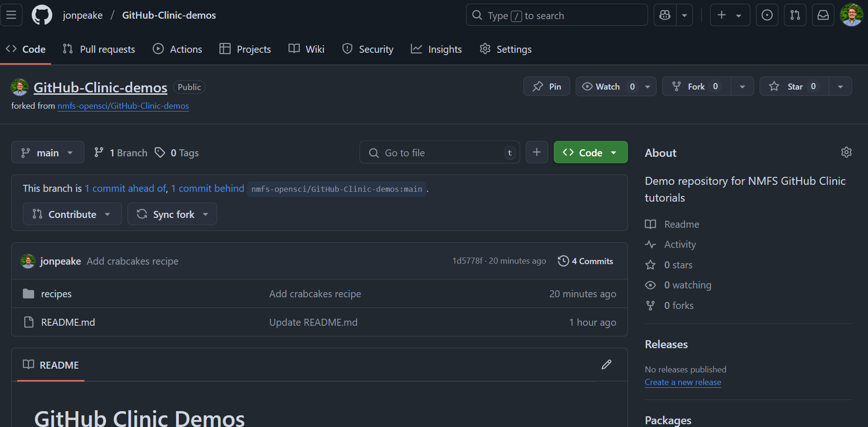This screenshot has width=868, height=427.
Task: Open 1 Branch list
Action: tap(121, 153)
